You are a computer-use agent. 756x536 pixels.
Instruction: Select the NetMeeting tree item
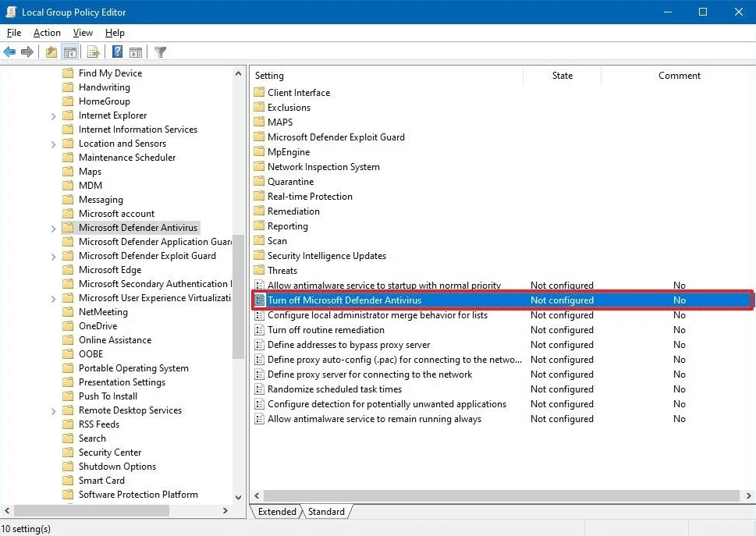103,312
